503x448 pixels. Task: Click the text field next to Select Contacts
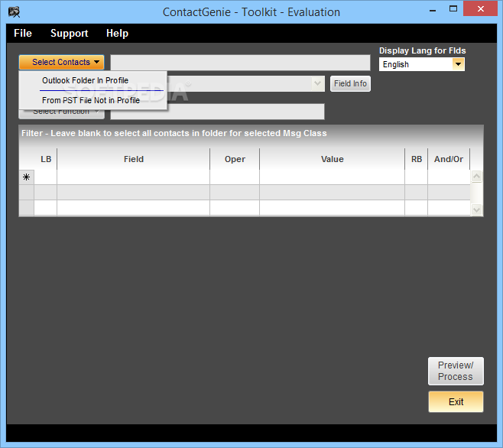[x=240, y=63]
